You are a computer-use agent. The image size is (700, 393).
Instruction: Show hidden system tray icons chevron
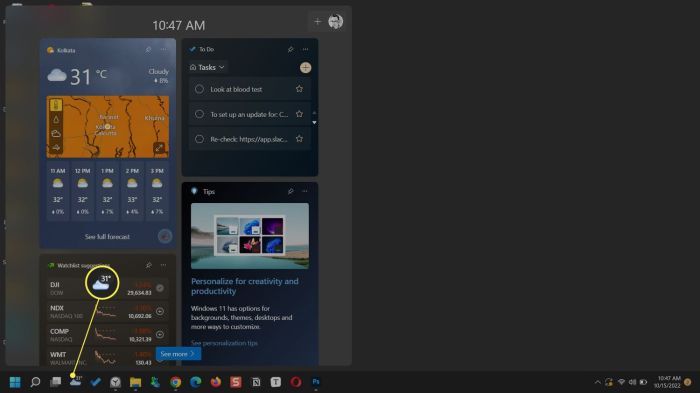pyautogui.click(x=598, y=382)
